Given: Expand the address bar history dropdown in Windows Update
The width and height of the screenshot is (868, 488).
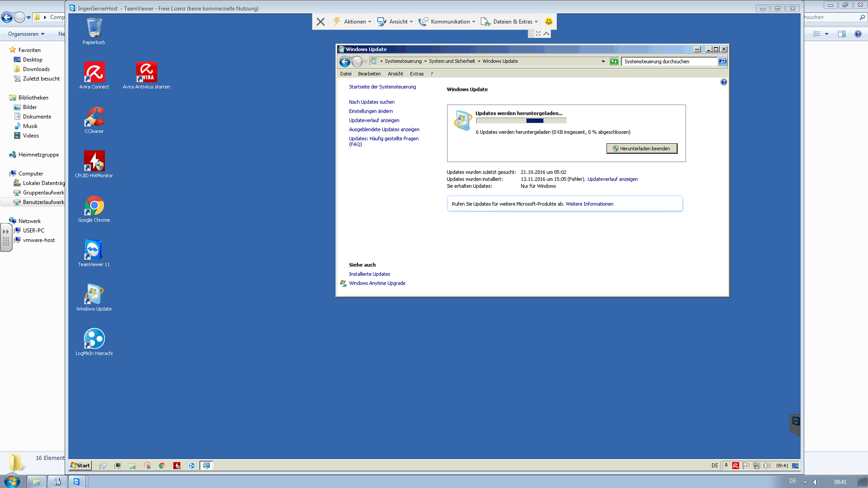Looking at the screenshot, I should [x=603, y=62].
